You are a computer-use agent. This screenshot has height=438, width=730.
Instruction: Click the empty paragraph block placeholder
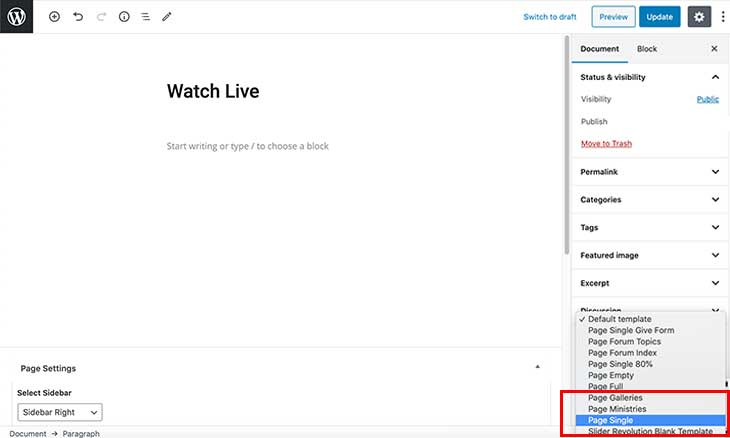[x=248, y=146]
